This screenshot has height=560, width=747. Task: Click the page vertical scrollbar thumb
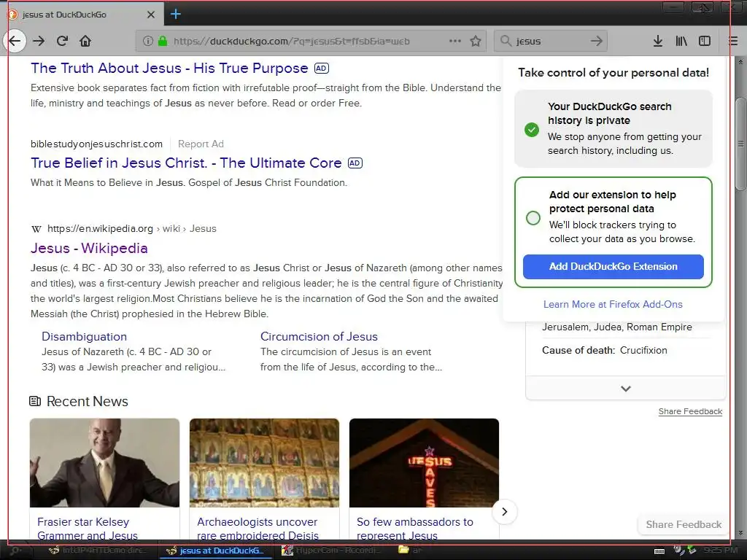[x=740, y=144]
